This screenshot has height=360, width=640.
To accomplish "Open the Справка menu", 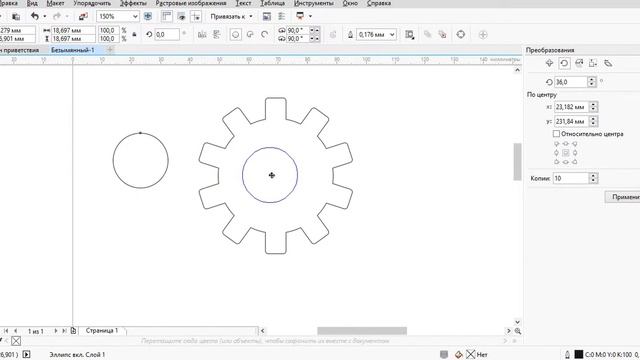I will pos(379,3).
